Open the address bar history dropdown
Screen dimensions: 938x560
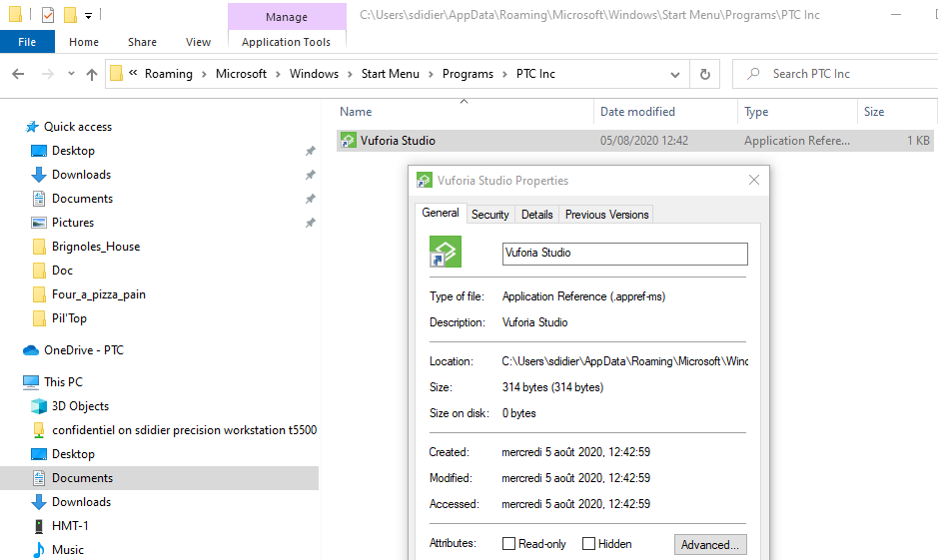(675, 74)
